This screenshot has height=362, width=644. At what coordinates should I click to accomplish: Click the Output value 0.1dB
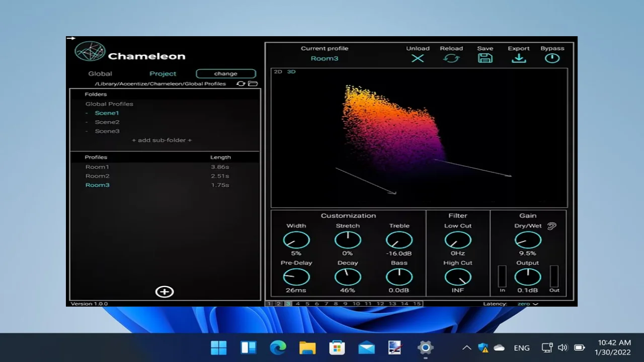pyautogui.click(x=528, y=291)
